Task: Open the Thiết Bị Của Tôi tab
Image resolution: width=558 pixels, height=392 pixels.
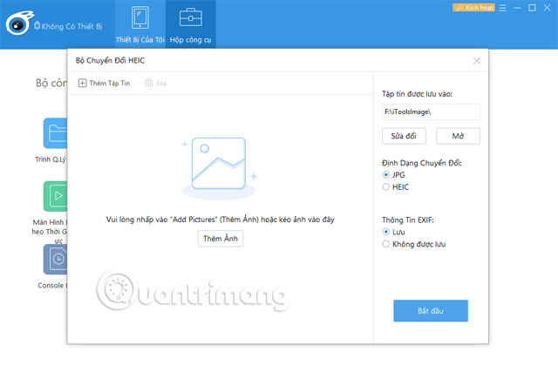Action: tap(140, 24)
